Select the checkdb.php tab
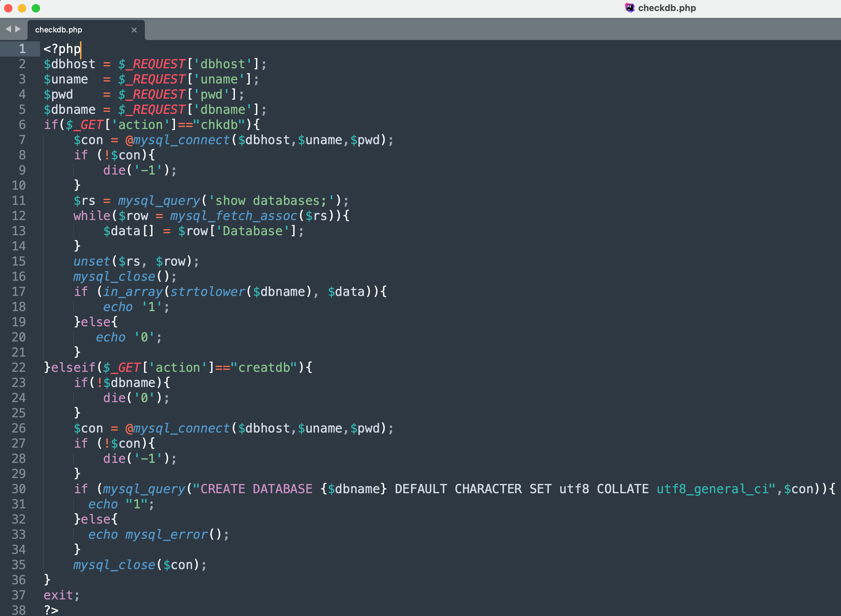 59,30
